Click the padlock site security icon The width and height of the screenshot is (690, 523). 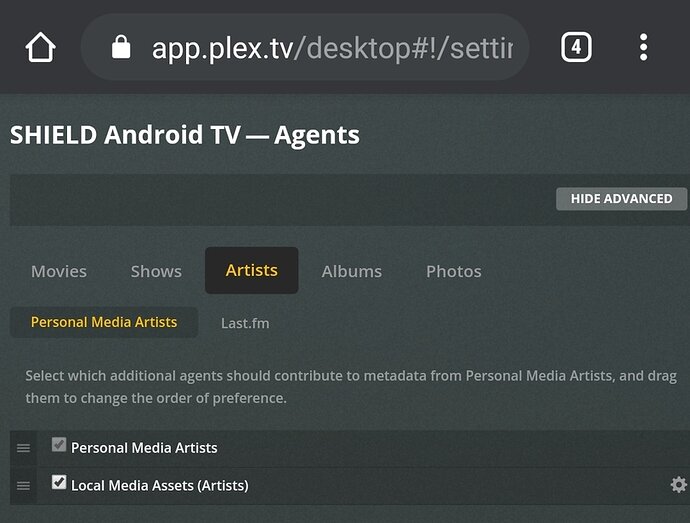121,47
